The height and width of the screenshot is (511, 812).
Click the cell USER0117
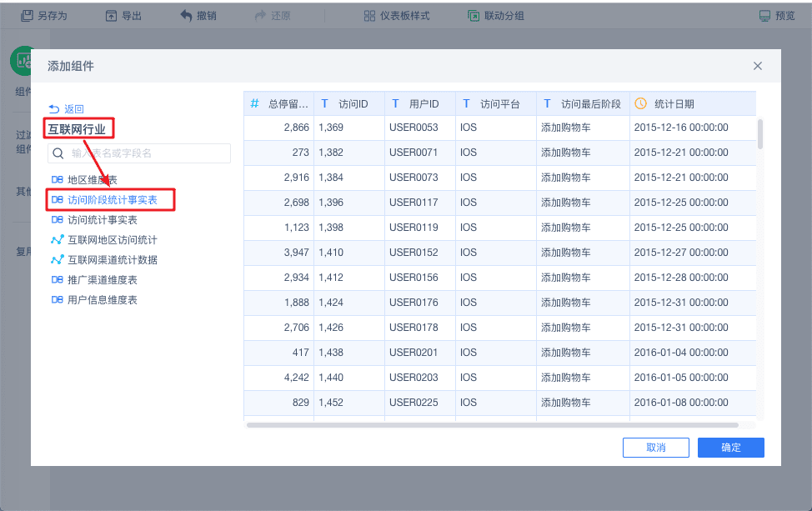[x=414, y=203]
